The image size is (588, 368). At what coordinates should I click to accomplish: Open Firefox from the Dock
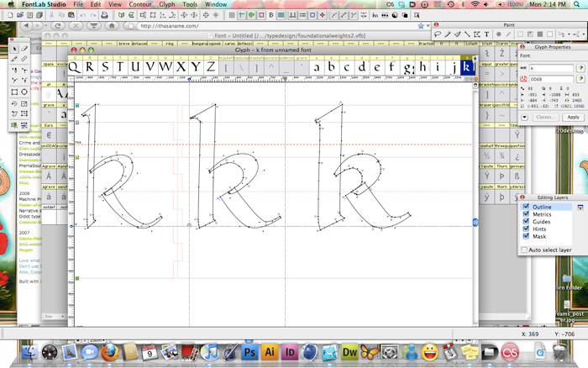click(109, 353)
